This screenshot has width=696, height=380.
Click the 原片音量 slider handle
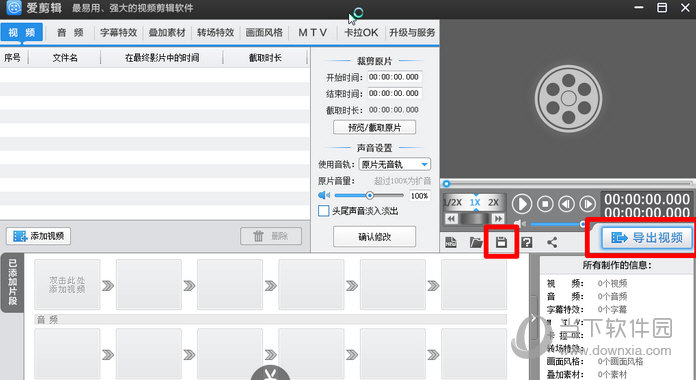369,195
